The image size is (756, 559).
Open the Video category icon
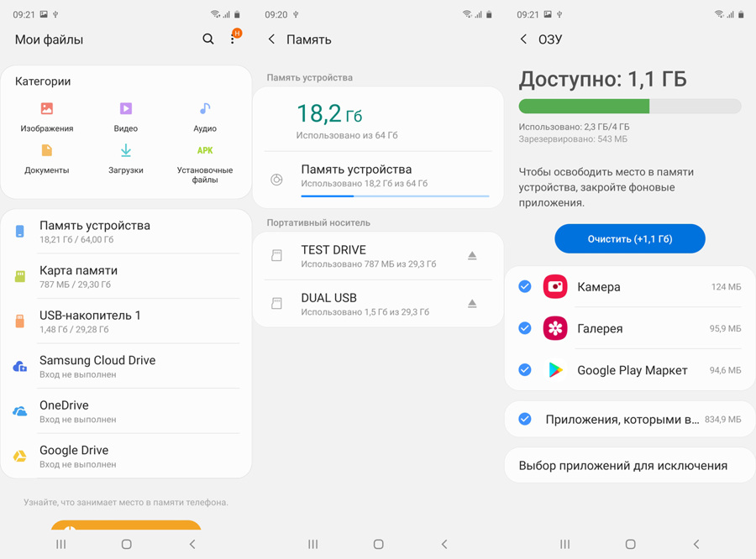(125, 109)
